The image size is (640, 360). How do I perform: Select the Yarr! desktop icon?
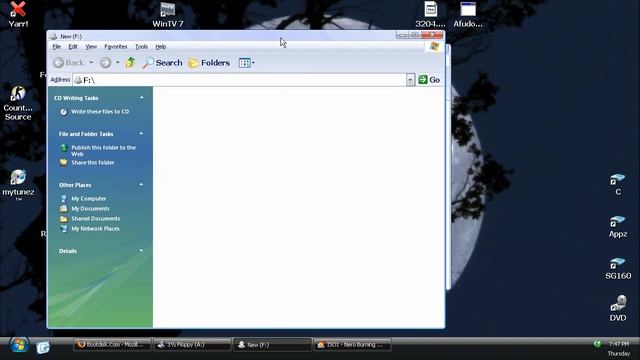[18, 14]
